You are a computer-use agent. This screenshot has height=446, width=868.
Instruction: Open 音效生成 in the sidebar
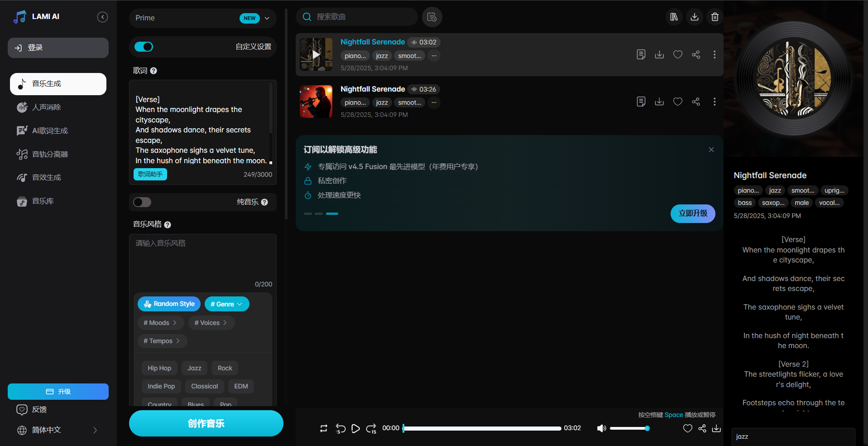[x=58, y=178]
